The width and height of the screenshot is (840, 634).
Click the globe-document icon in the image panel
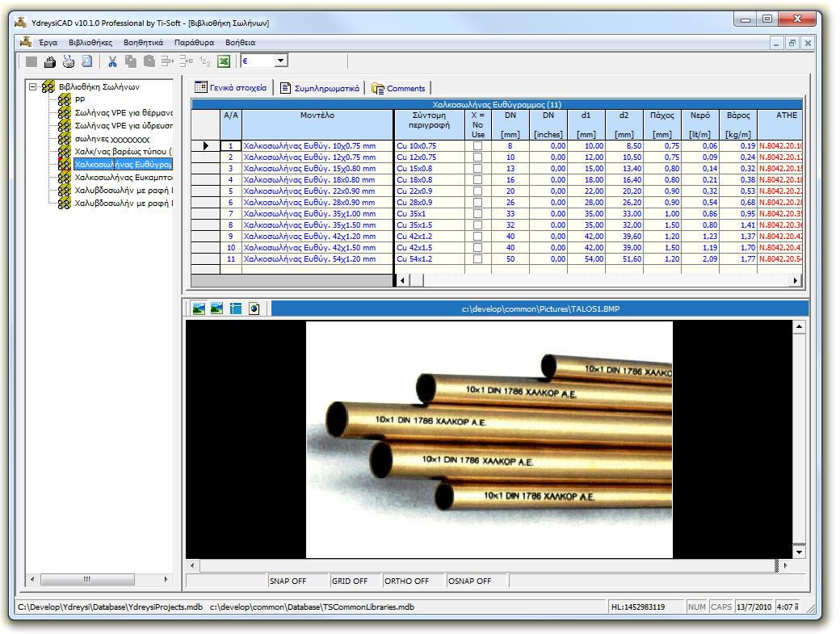[254, 308]
